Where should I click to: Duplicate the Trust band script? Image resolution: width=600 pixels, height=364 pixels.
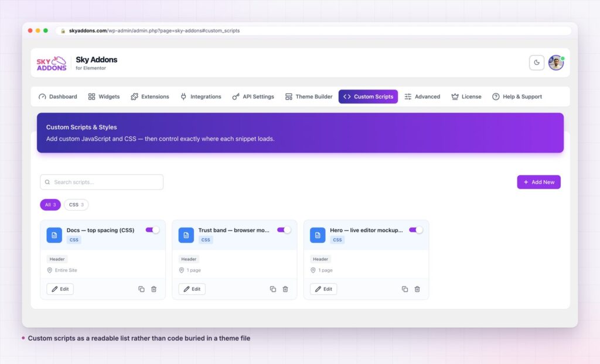(x=273, y=289)
